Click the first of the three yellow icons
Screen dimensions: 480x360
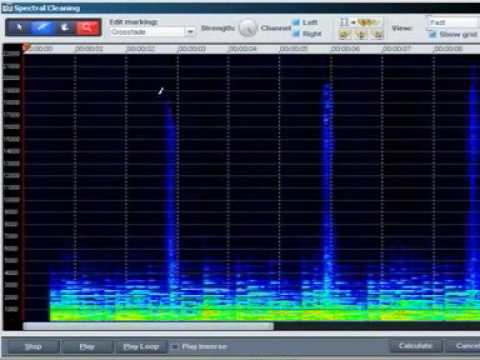click(344, 34)
